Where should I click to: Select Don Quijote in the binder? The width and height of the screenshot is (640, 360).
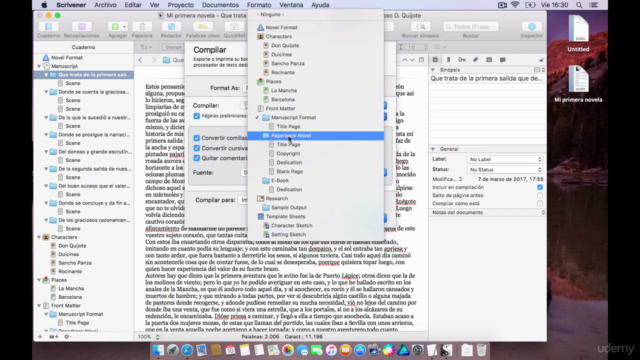[72, 246]
